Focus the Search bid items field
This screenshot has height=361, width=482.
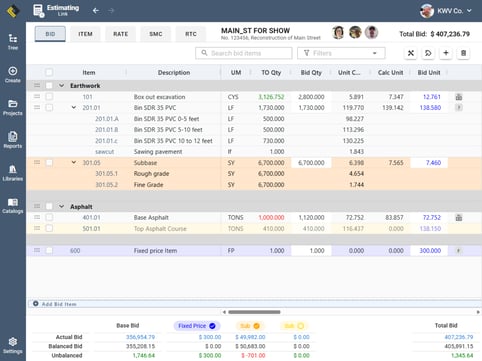point(244,53)
